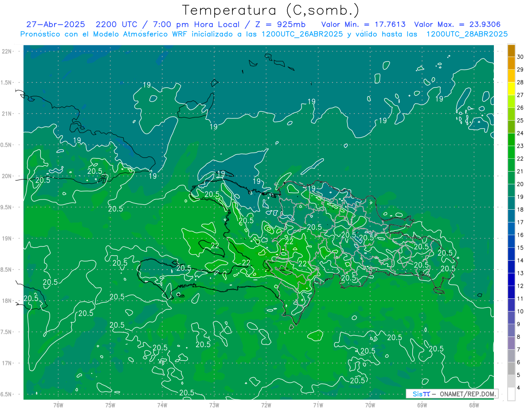Click the longitude axis label "76W"

click(x=58, y=405)
